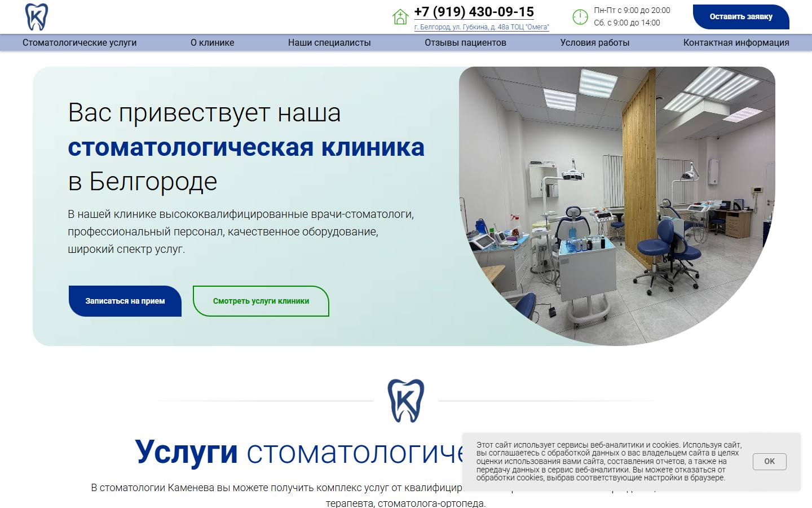Image resolution: width=812 pixels, height=508 pixels.
Task: Open the clinic address link ул. Губкина
Action: [x=482, y=27]
